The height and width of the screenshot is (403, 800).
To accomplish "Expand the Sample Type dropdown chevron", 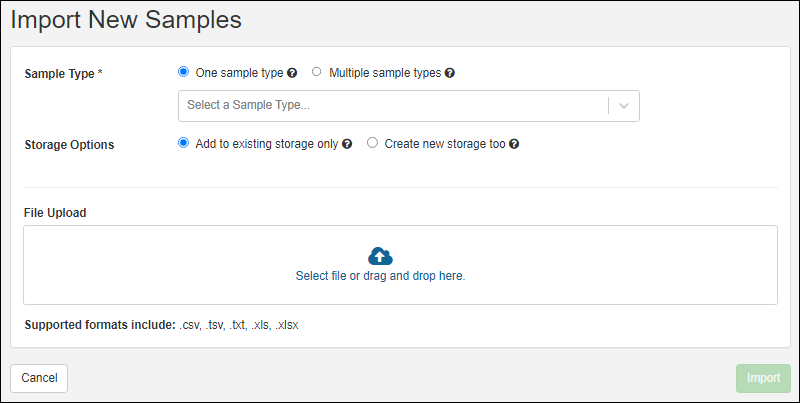I will point(623,106).
